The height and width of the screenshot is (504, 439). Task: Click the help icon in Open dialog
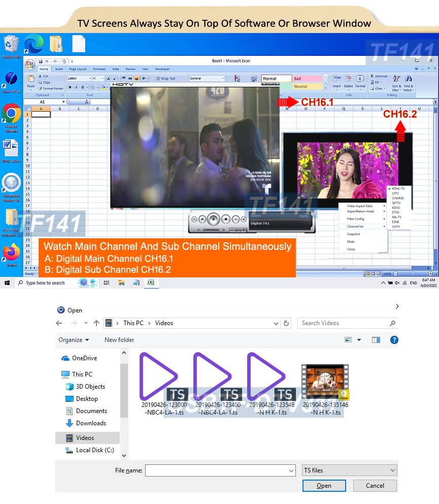pyautogui.click(x=394, y=340)
